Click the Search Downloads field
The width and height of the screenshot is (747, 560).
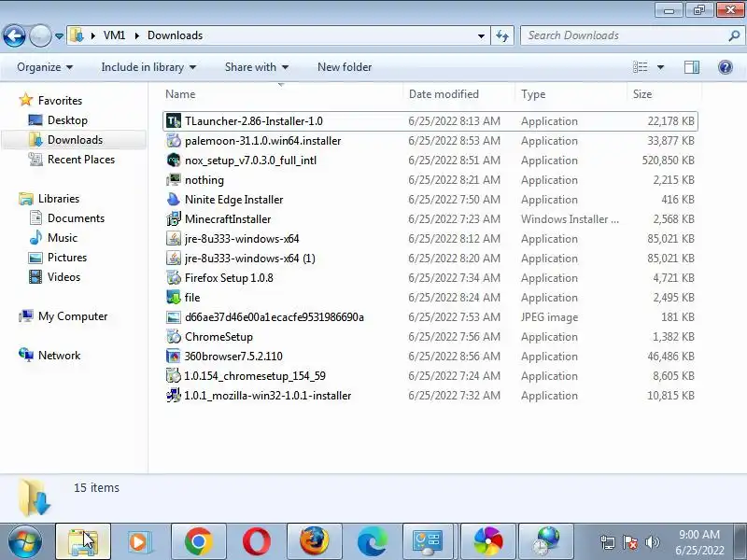tap(631, 35)
